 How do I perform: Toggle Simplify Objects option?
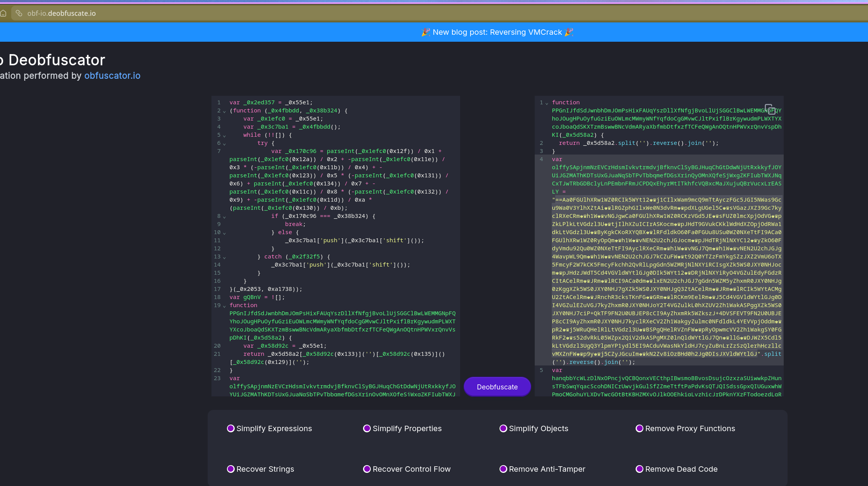tap(503, 428)
